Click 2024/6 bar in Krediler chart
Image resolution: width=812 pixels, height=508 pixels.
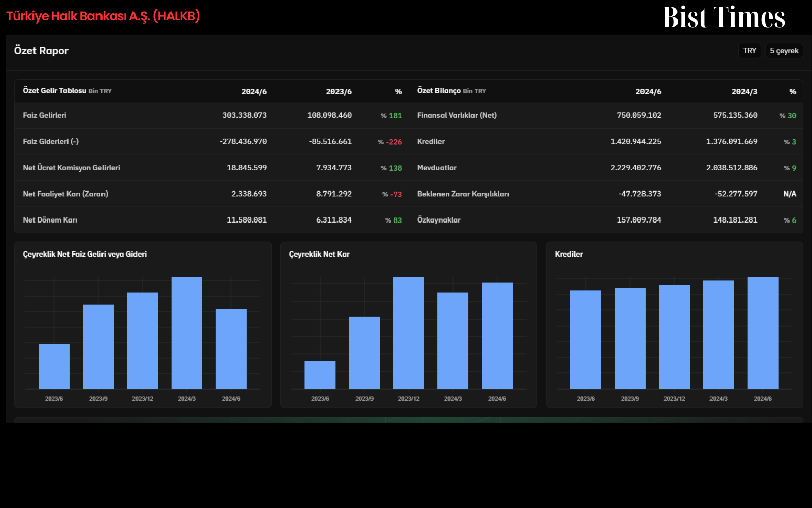[763, 333]
